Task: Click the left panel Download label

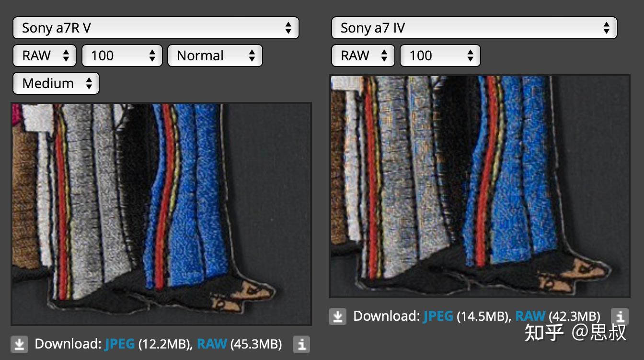Action: pos(68,344)
